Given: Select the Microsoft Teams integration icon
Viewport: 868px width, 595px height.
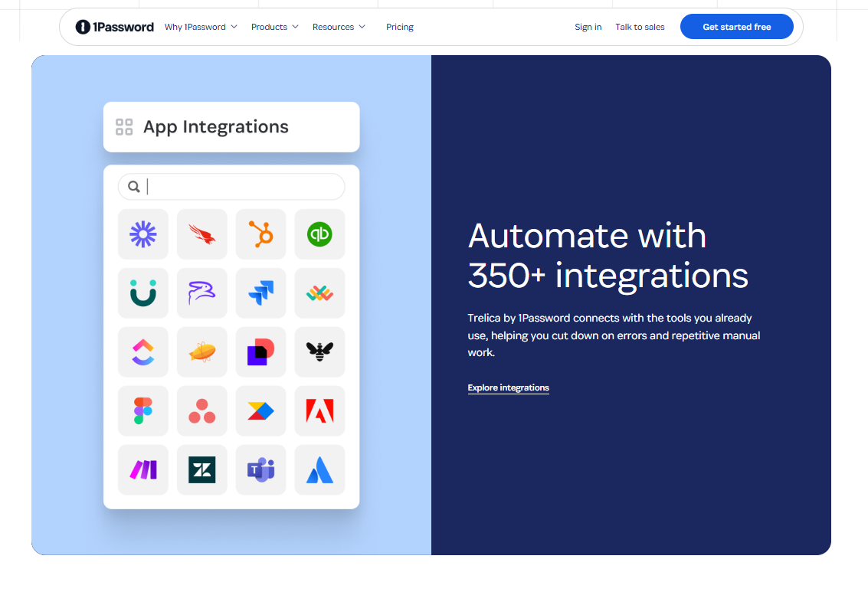Looking at the screenshot, I should click(260, 470).
